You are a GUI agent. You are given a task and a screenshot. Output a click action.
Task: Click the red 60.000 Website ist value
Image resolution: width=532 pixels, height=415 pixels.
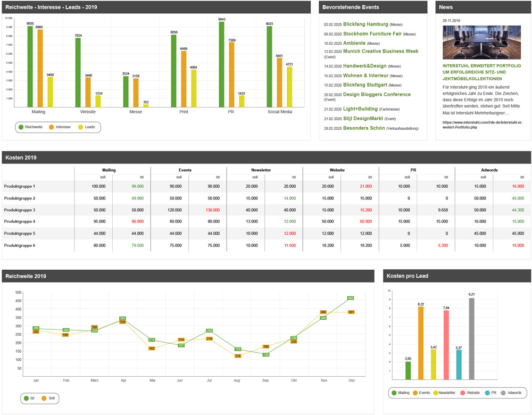pyautogui.click(x=366, y=221)
